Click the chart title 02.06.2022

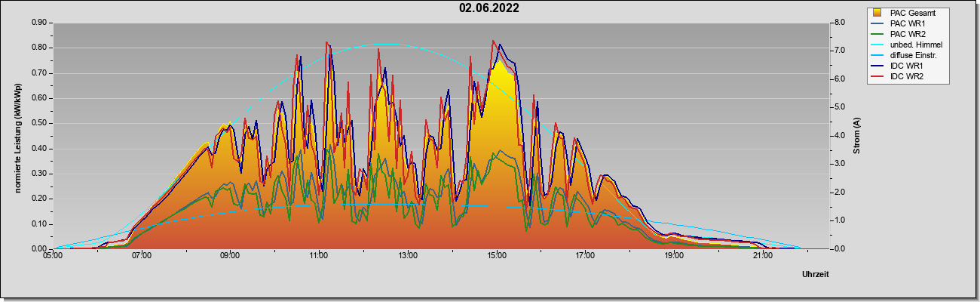tap(489, 8)
